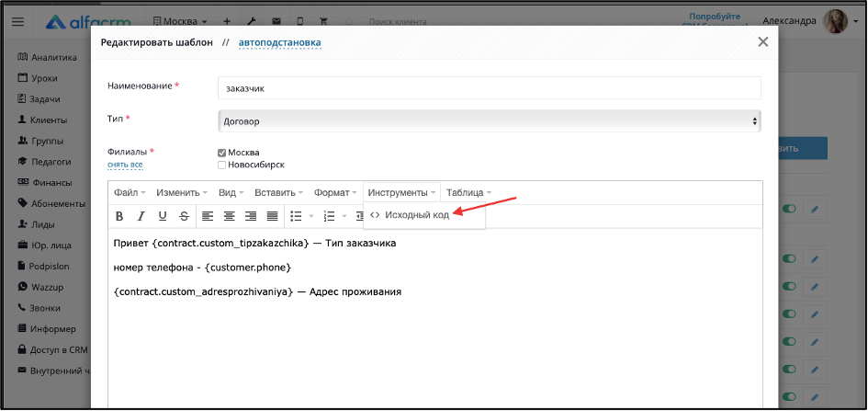The image size is (868, 411).
Task: Click the снять все link
Action: point(125,165)
